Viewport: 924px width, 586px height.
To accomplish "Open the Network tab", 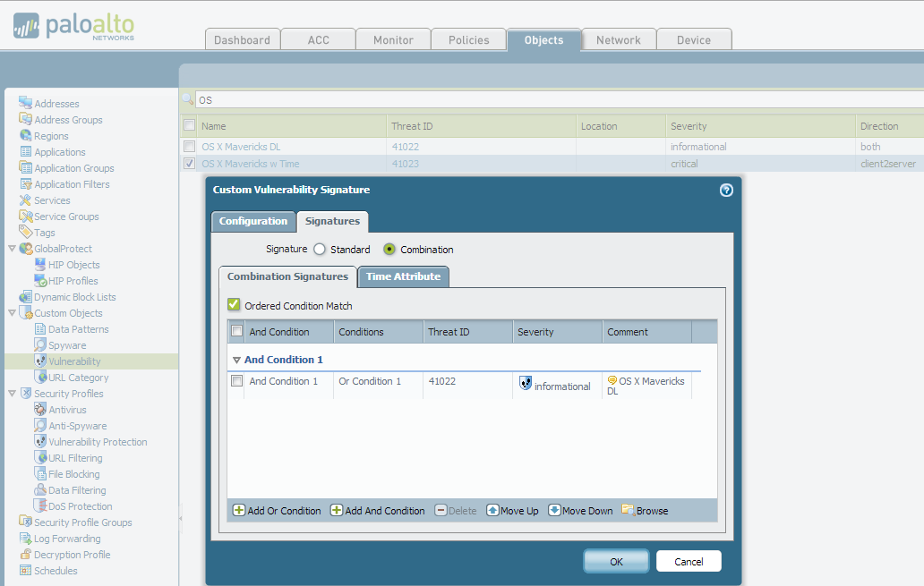I will tap(618, 39).
